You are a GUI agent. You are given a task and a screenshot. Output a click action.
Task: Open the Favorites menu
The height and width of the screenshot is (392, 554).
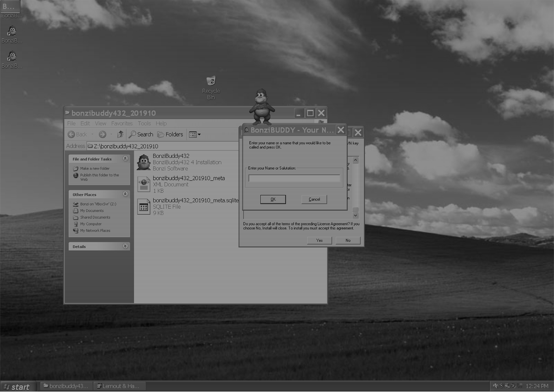[122, 123]
